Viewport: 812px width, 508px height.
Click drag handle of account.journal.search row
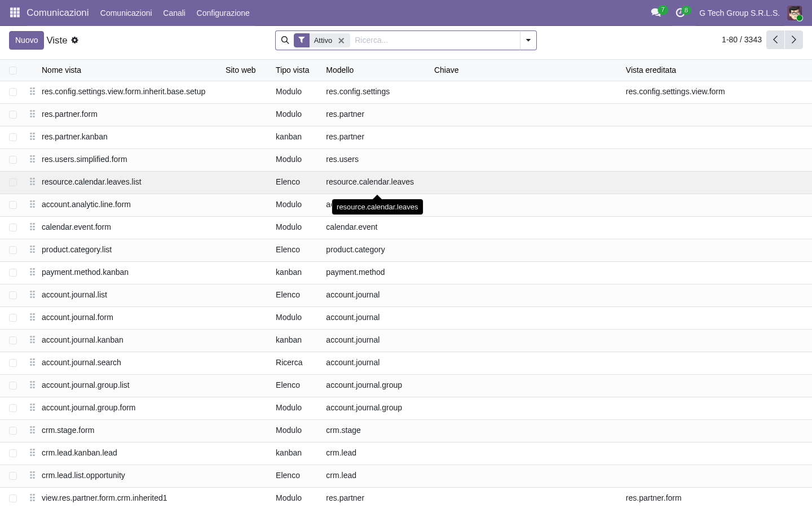pos(32,362)
